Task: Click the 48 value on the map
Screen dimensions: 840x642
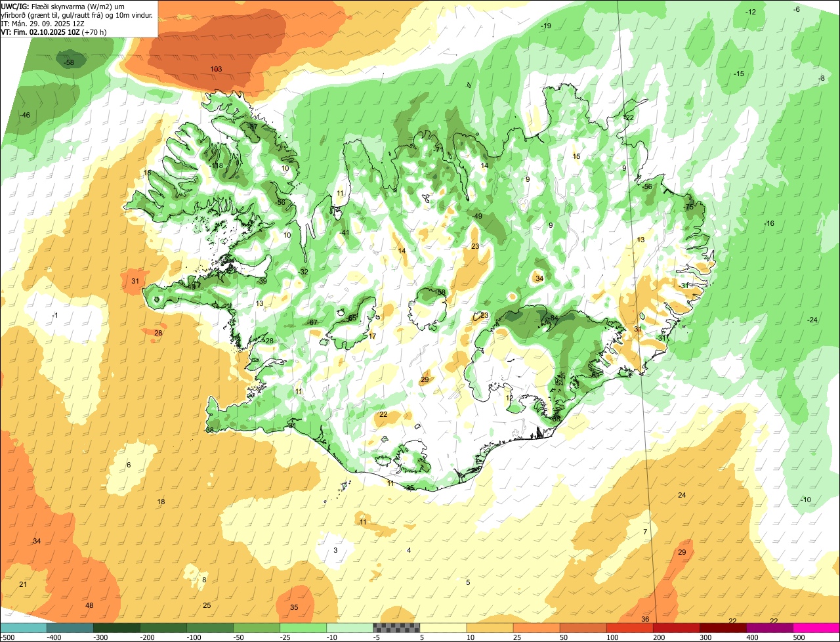Action: tap(89, 605)
